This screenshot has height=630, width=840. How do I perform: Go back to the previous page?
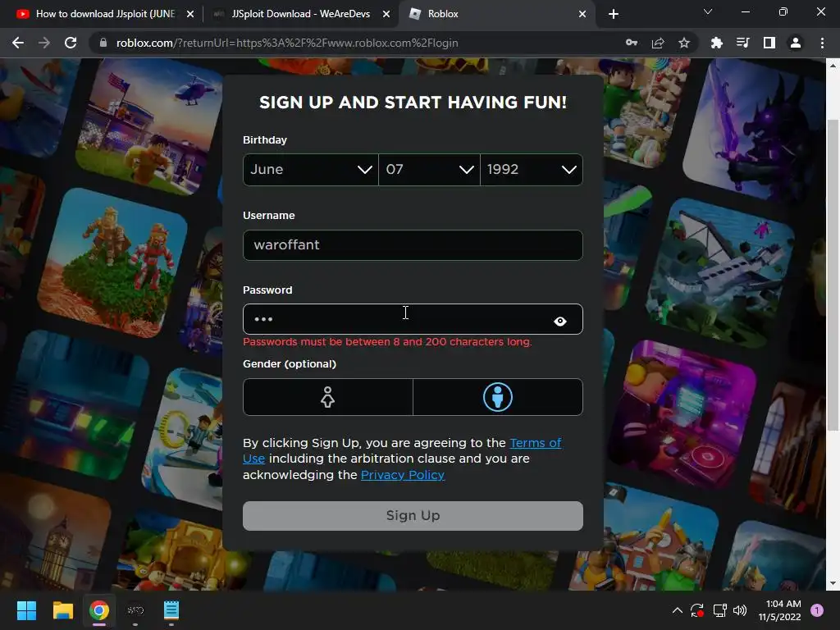18,43
